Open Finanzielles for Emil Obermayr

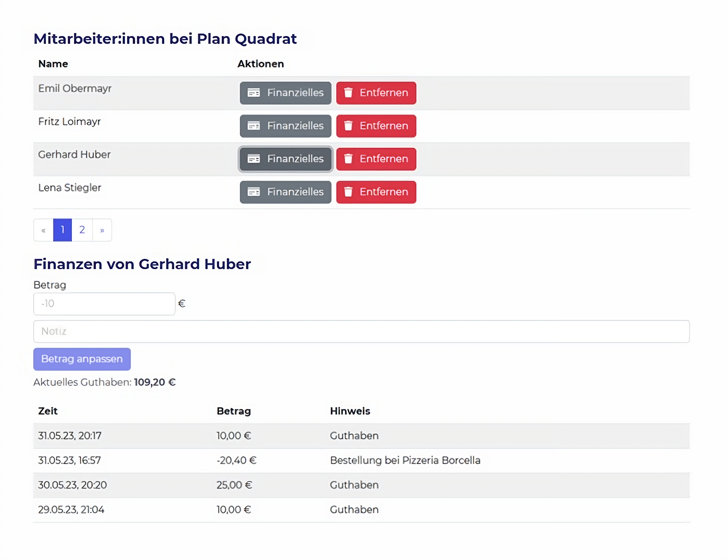pyautogui.click(x=285, y=93)
